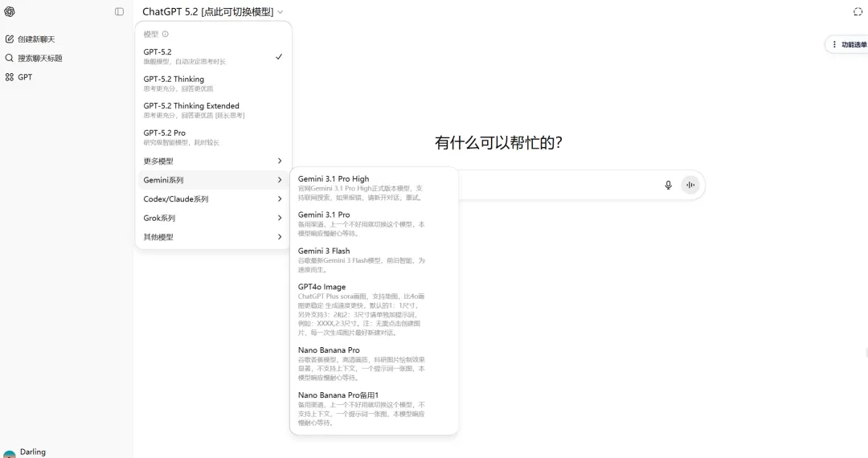Click the GPT grid icon
Screen dimensions: 868x458
tap(10, 77)
